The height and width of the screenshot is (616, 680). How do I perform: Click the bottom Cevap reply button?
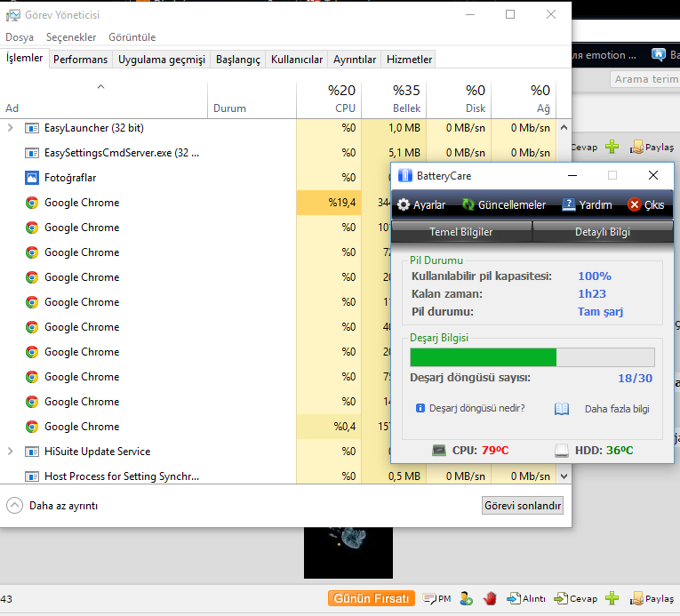pos(575,598)
